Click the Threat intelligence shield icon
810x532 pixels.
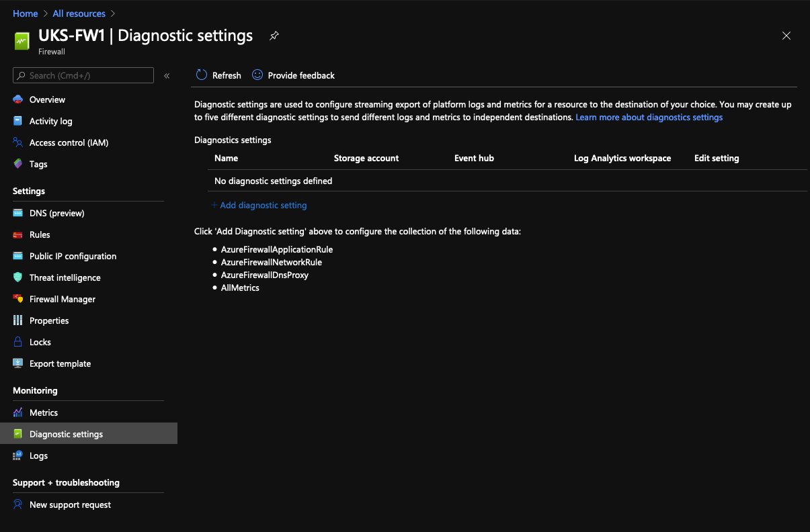pos(18,277)
